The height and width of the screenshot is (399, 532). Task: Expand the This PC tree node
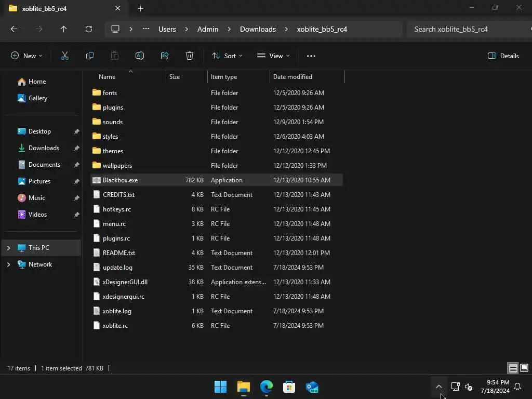pyautogui.click(x=8, y=248)
